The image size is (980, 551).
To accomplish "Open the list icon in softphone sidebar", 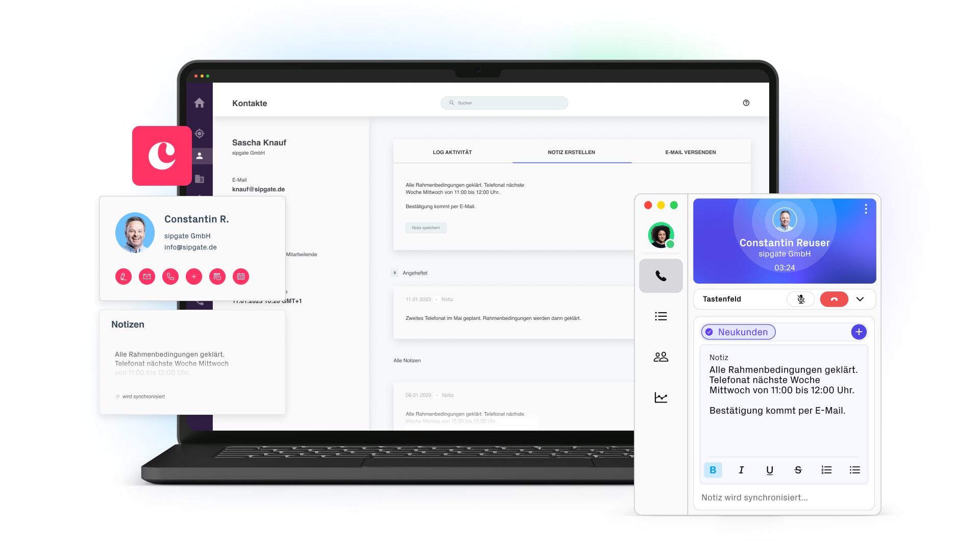I will (x=661, y=316).
